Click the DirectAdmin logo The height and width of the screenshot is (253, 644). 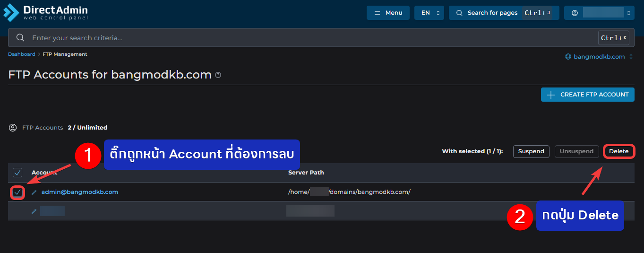tap(45, 13)
